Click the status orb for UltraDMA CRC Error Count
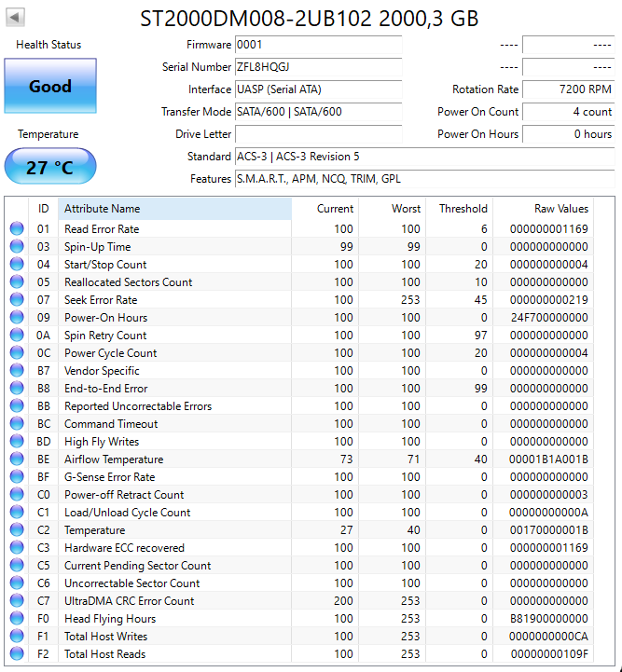 tap(17, 601)
